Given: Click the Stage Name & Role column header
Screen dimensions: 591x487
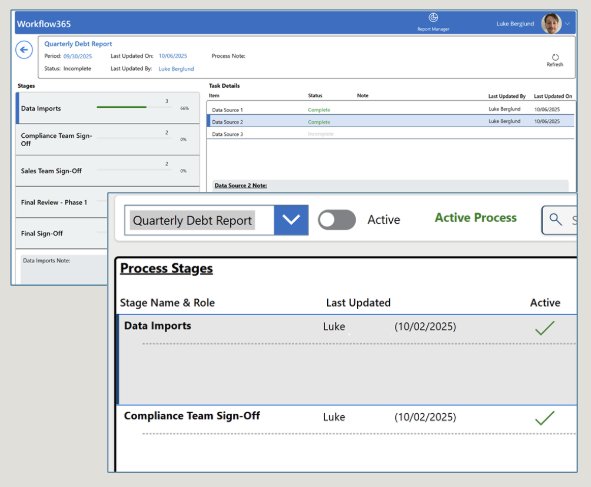Looking at the screenshot, I should (167, 303).
